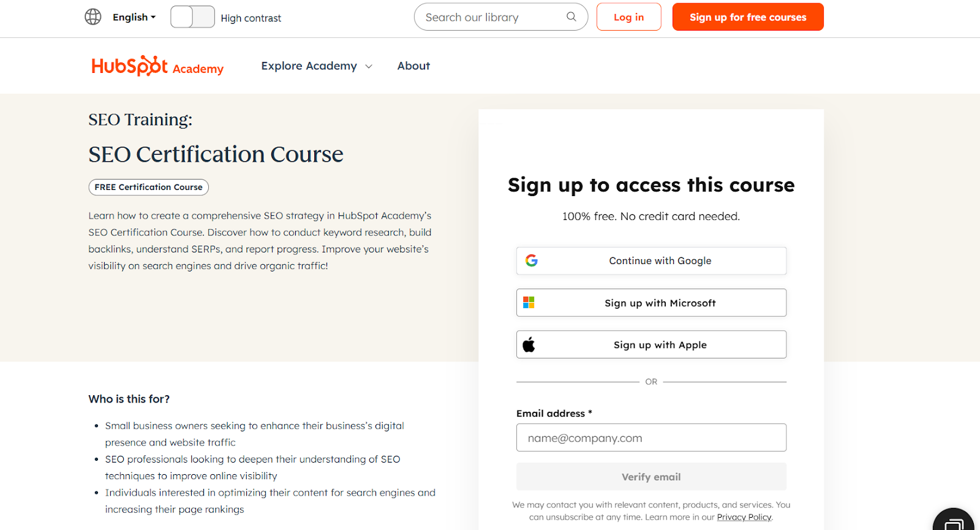The width and height of the screenshot is (980, 530).
Task: Focus the Email address input field
Action: (651, 437)
